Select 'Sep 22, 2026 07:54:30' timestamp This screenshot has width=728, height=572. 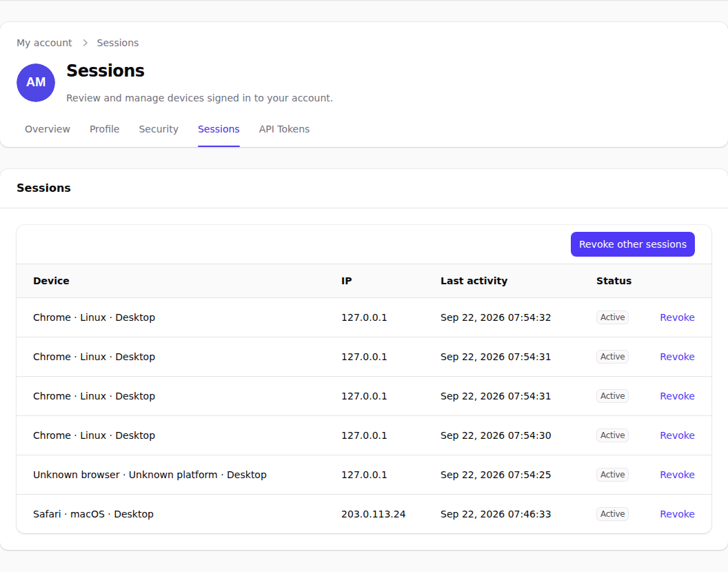pos(496,435)
